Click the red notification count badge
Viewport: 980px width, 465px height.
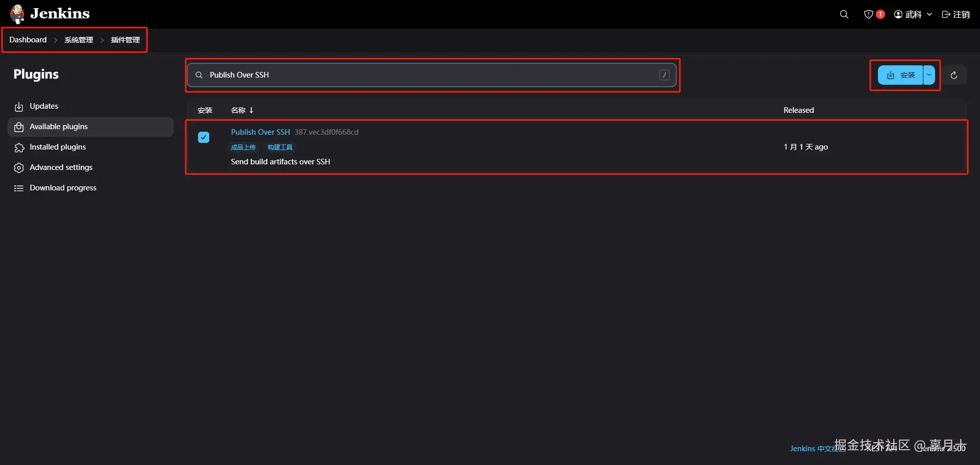click(x=880, y=14)
